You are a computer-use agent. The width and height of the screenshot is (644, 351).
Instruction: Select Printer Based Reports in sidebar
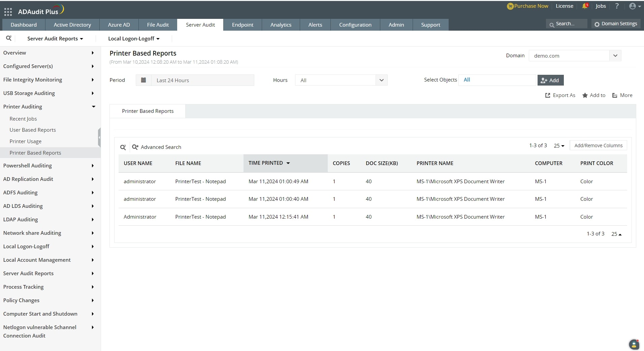click(x=50, y=153)
